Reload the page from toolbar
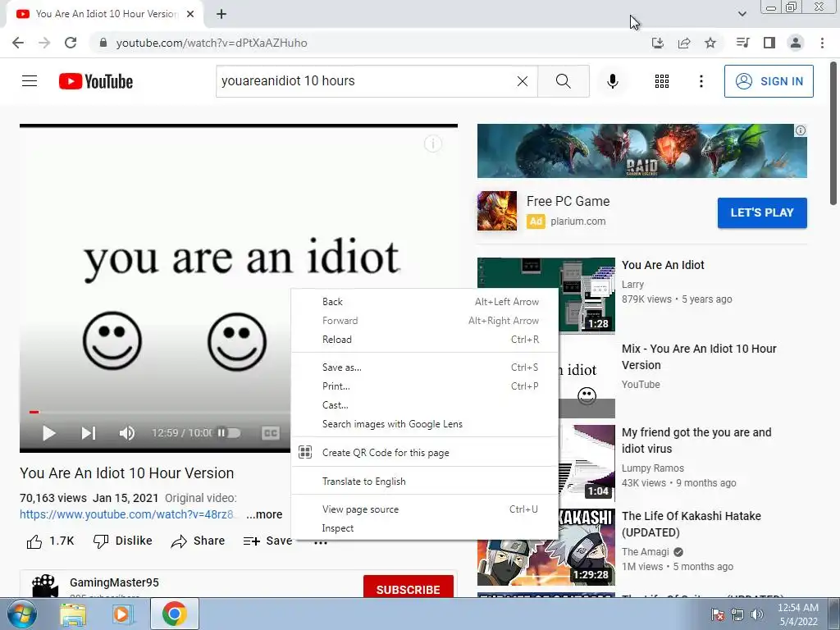The height and width of the screenshot is (630, 840). [x=71, y=43]
